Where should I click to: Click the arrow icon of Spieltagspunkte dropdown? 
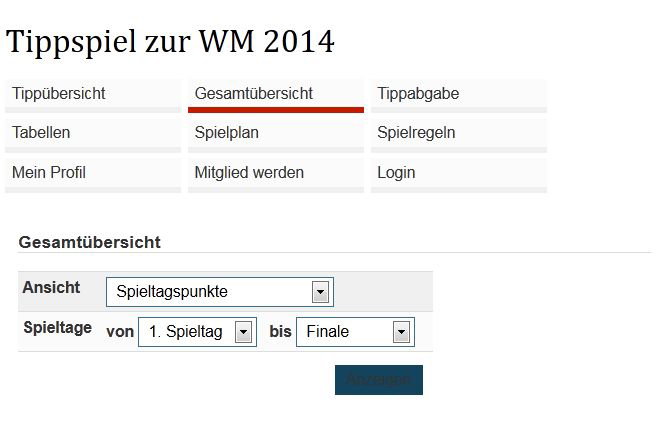click(320, 292)
